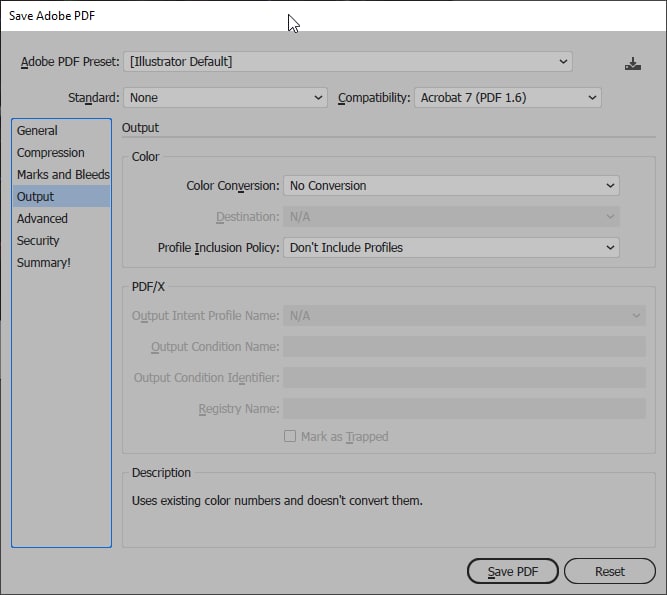Click the Output Condition Identifier field

click(464, 378)
